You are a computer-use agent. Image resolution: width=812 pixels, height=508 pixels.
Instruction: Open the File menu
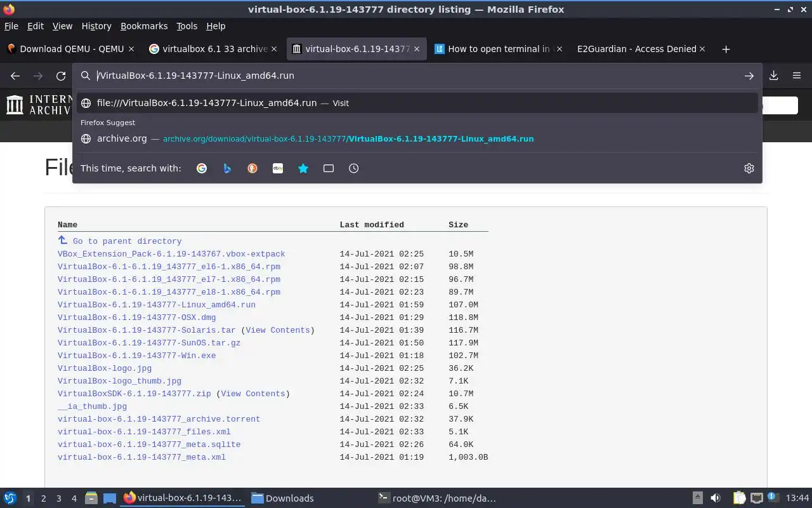coord(11,26)
